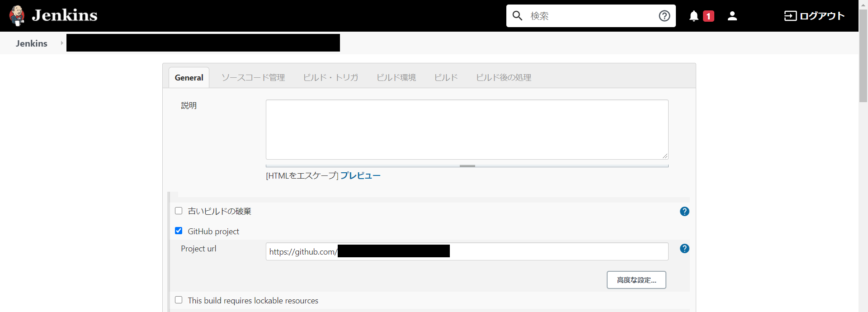Open the ビルド環境 tab
This screenshot has width=868, height=312.
tap(396, 77)
